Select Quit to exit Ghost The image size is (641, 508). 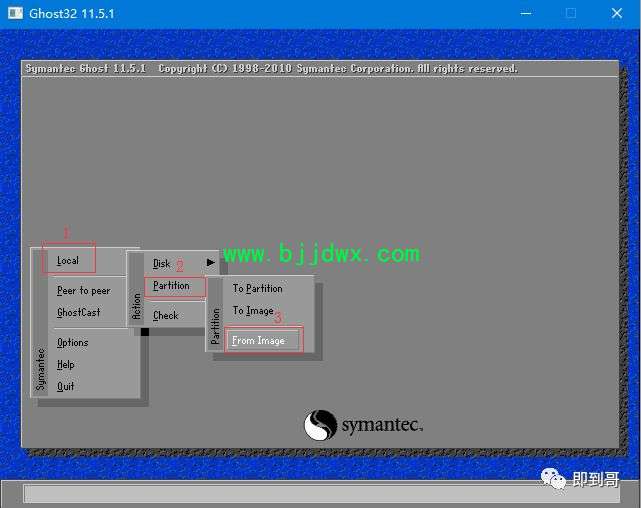tap(65, 386)
